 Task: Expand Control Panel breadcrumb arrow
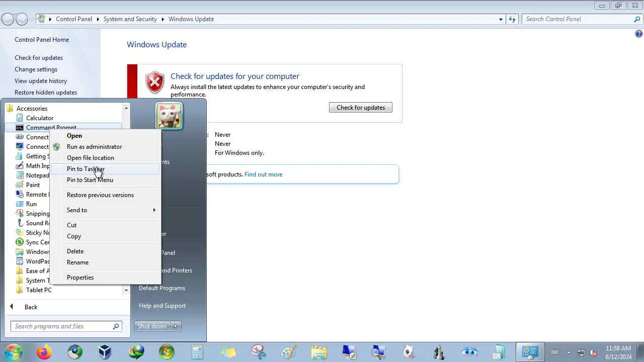click(98, 19)
